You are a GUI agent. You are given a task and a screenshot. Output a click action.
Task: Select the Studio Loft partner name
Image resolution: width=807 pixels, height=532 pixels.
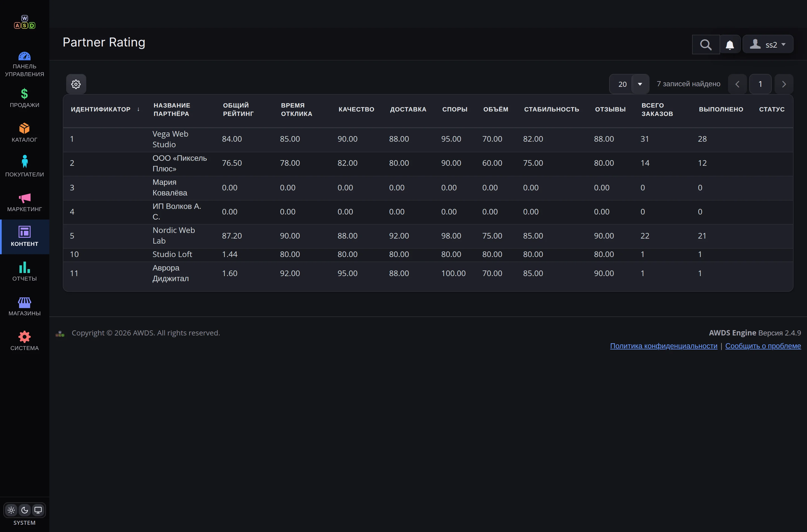tap(172, 254)
